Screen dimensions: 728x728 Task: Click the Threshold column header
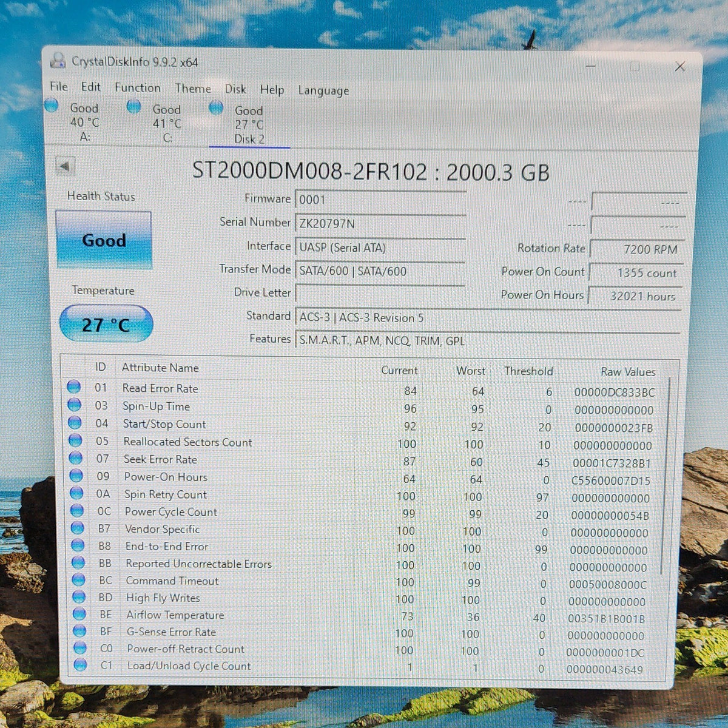coord(528,371)
